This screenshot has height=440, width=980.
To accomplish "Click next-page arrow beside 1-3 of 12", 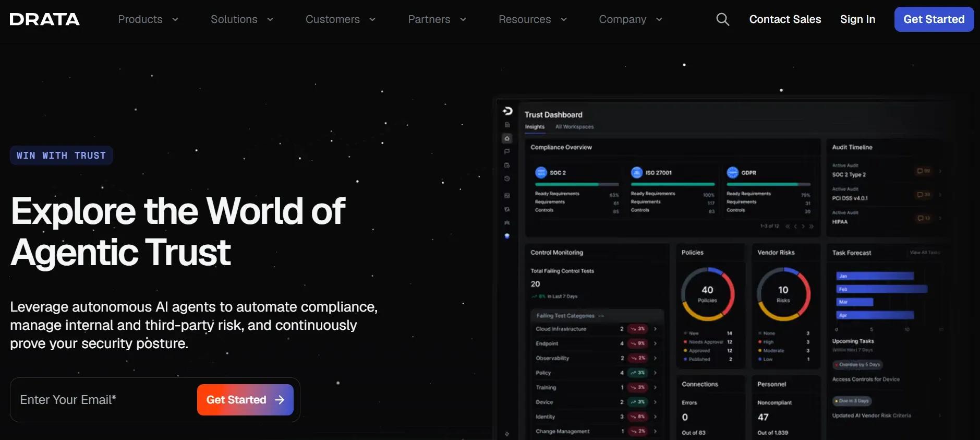I will [x=803, y=226].
